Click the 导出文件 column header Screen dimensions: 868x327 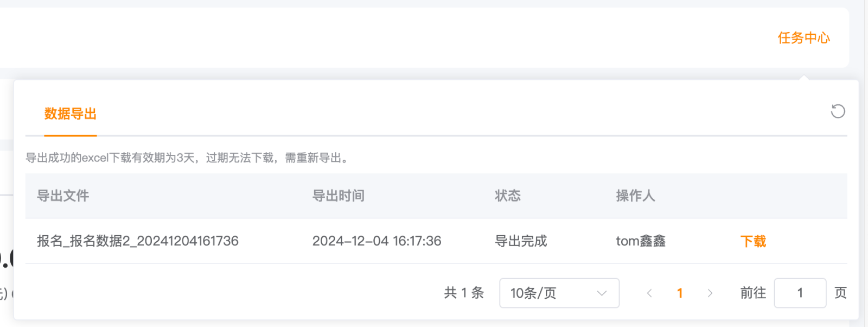(x=63, y=196)
